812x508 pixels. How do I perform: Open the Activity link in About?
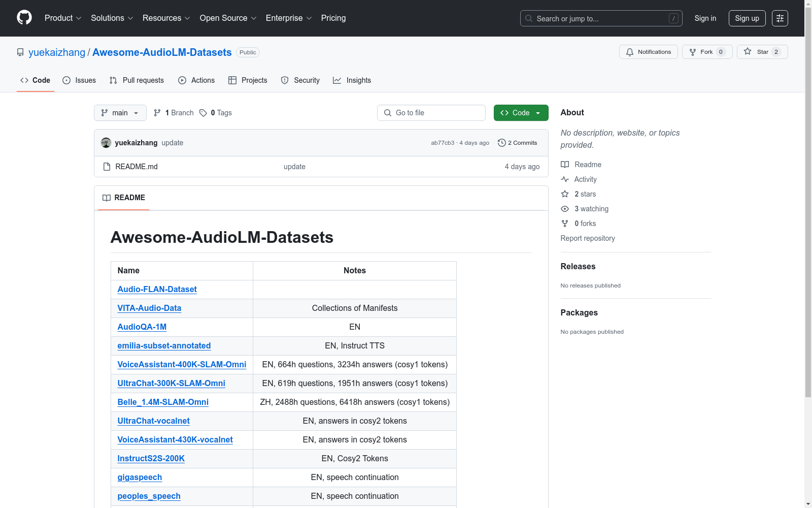(579, 179)
